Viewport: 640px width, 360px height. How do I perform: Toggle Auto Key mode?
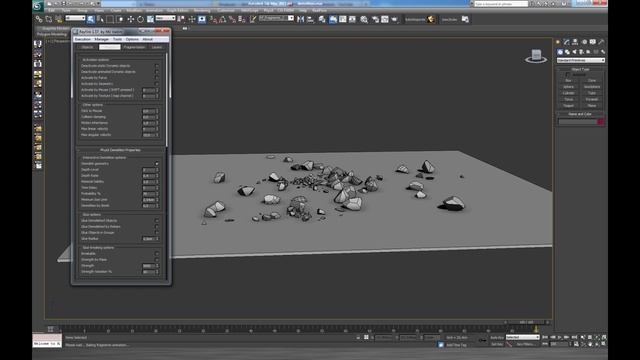point(497,338)
